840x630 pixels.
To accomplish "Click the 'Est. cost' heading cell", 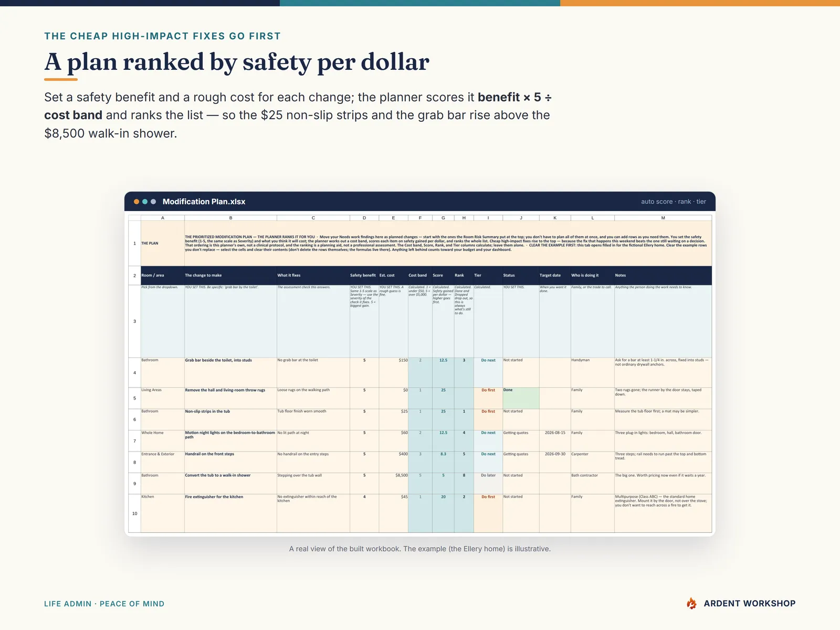I will click(x=393, y=275).
